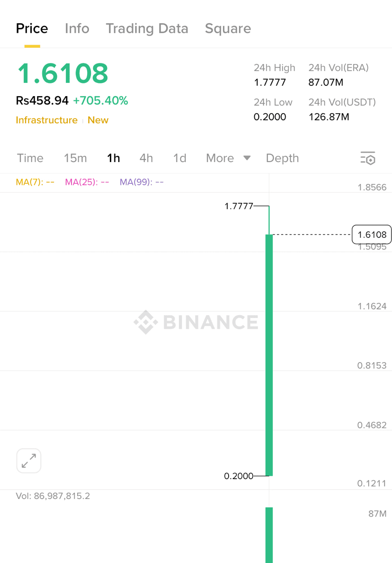The image size is (392, 563).
Task: Tap the MA(99) indicator label
Action: [142, 182]
